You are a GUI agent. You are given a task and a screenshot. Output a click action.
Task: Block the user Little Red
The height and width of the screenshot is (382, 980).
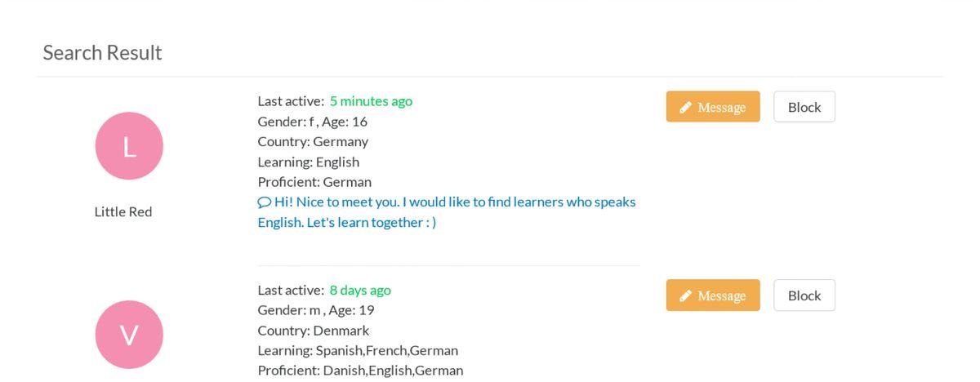(x=804, y=107)
